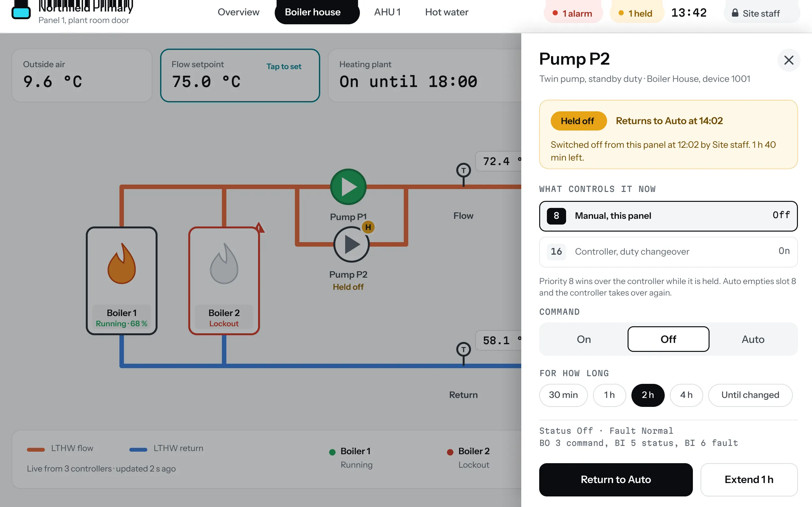
Task: Set pump command to Auto
Action: (x=753, y=339)
